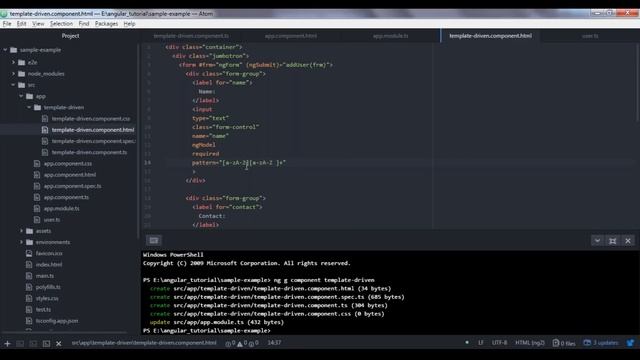Switch to app.module.ts editor tab
The height and width of the screenshot is (360, 640).
point(390,36)
